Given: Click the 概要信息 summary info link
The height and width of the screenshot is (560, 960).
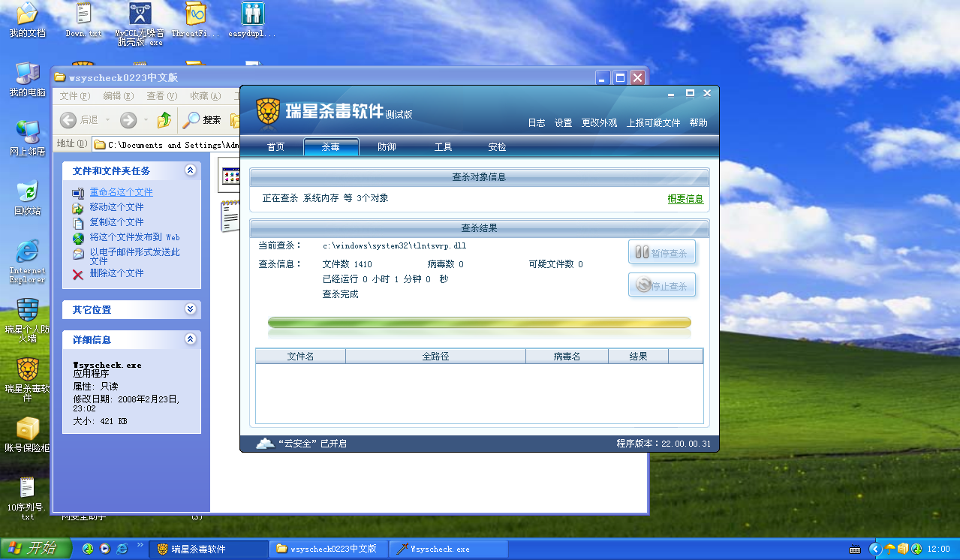Looking at the screenshot, I should point(686,199).
